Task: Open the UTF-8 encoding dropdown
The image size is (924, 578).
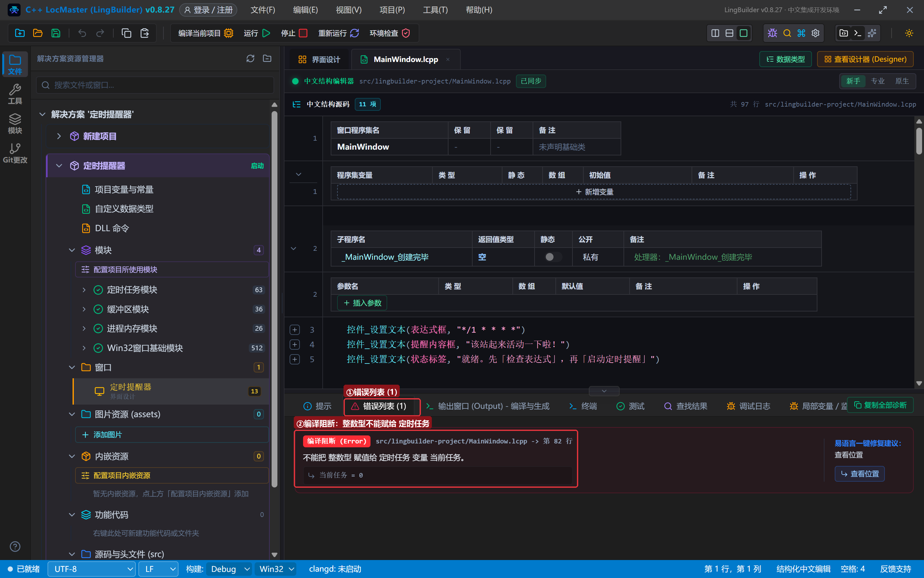Action: (91, 569)
